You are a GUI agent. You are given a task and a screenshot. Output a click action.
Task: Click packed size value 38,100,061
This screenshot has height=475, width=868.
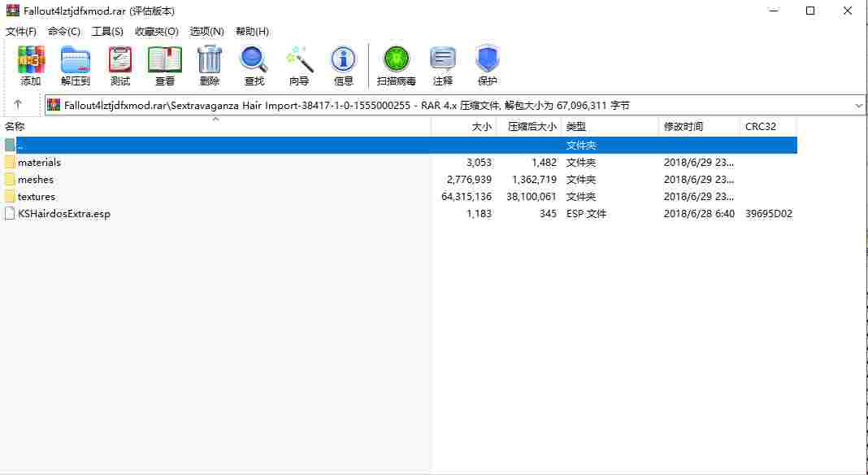(532, 196)
